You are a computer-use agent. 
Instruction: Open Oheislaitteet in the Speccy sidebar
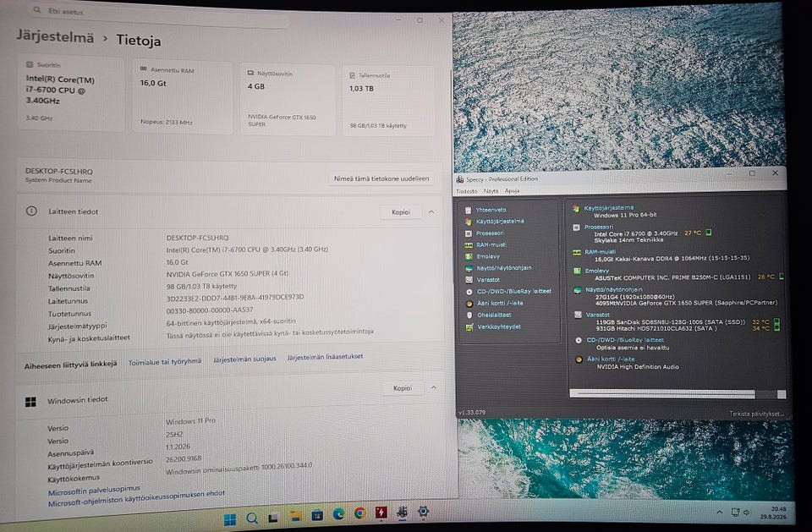point(494,315)
